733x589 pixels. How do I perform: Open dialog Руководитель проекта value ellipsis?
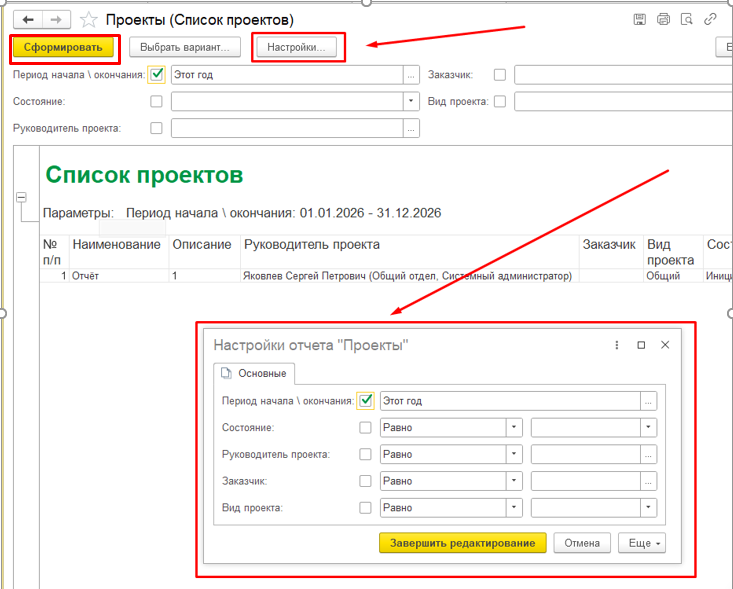tap(648, 454)
